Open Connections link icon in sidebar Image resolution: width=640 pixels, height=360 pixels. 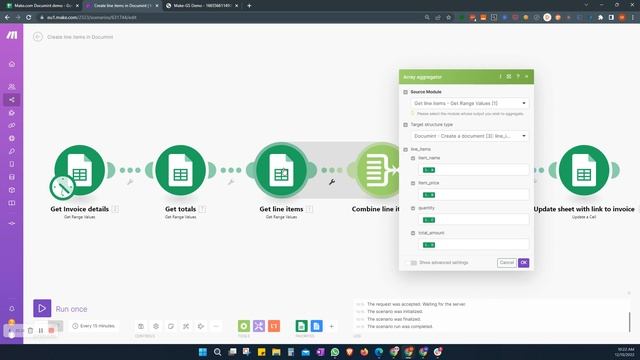[12, 125]
